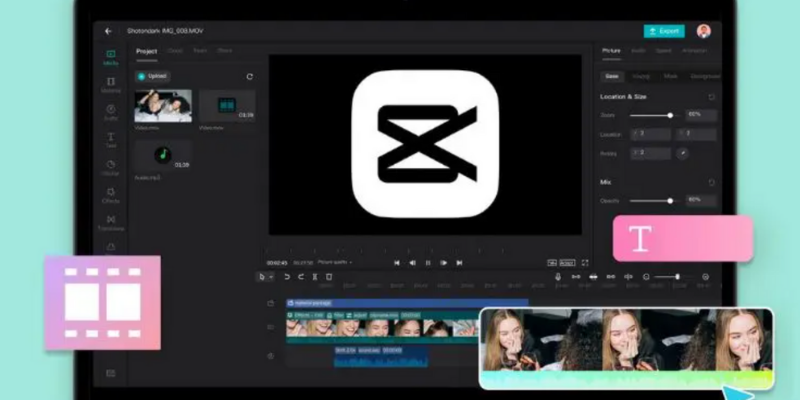Select the two-women video thumbnail
Screen dimensions: 800x400
[x=163, y=106]
